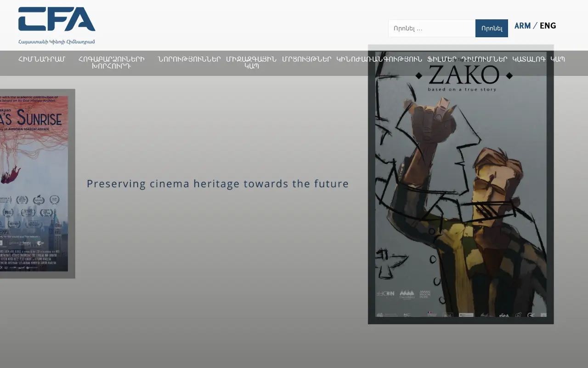
Task: Focus the Որոնել search input field
Action: [432, 28]
